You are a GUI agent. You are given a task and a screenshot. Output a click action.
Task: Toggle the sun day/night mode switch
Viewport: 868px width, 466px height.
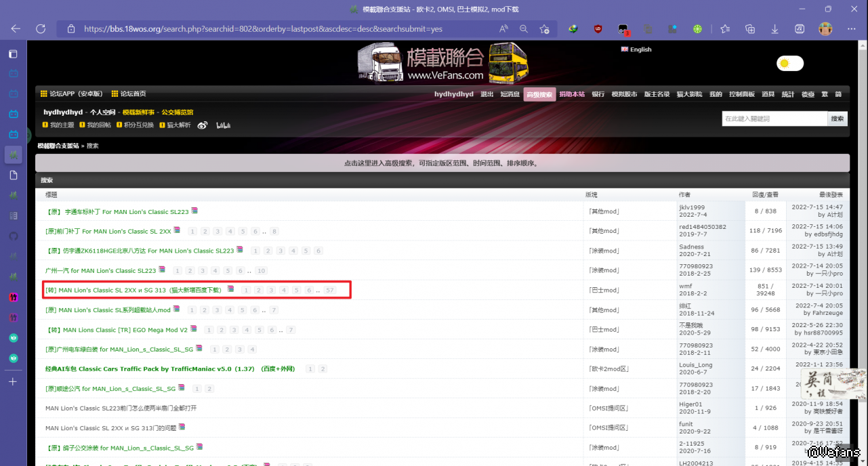789,64
